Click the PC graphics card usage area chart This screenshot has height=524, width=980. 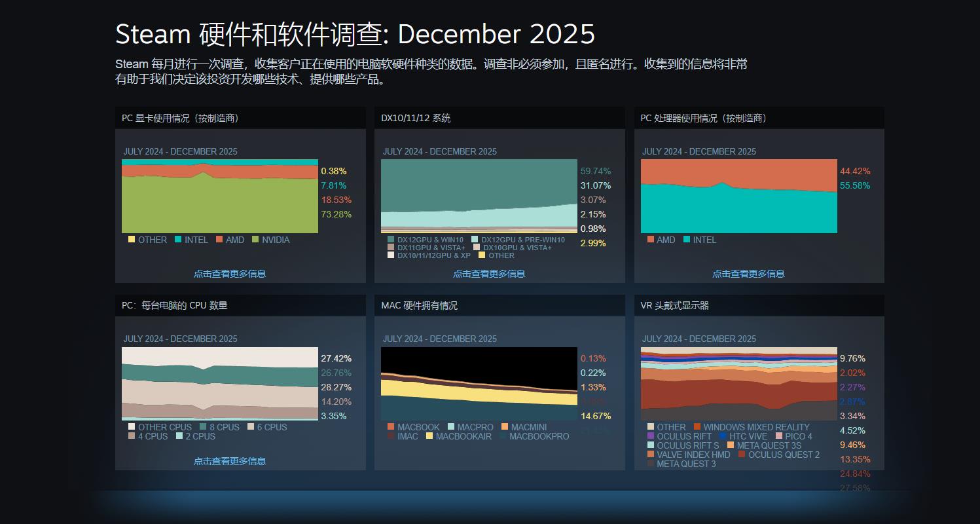pyautogui.click(x=220, y=196)
